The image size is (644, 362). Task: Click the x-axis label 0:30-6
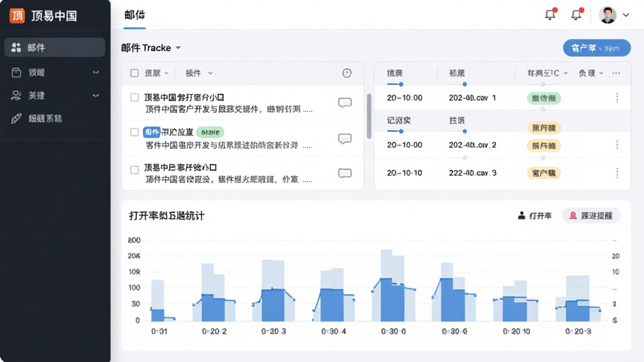(x=454, y=331)
